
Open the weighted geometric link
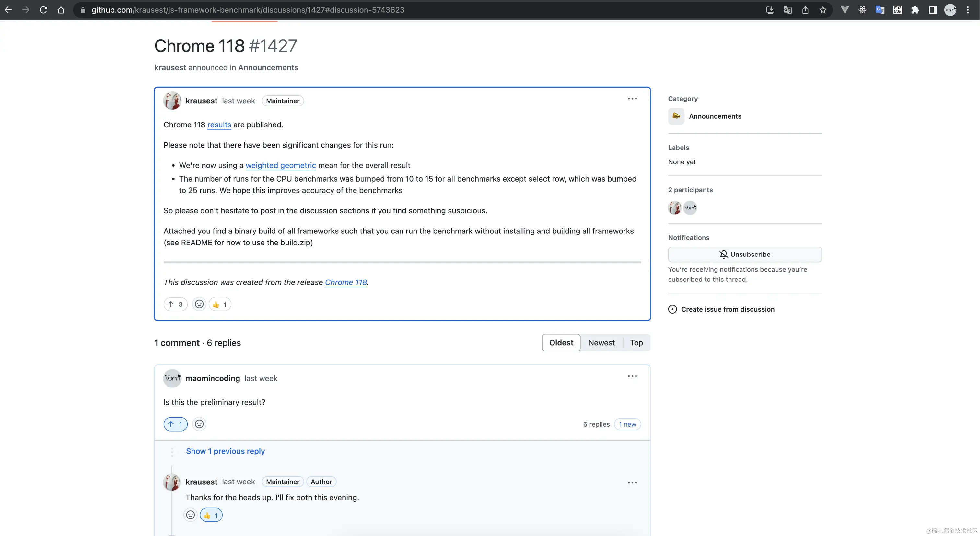pos(280,165)
